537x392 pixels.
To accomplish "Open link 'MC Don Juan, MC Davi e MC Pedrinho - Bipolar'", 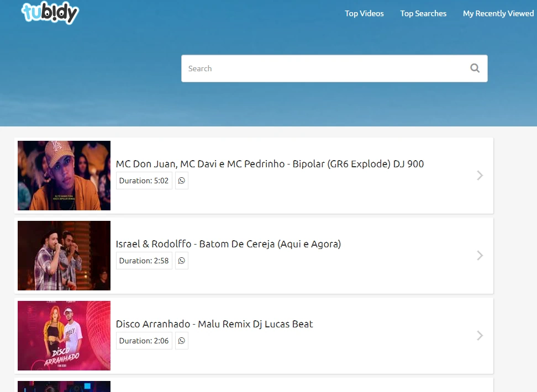I will point(270,164).
